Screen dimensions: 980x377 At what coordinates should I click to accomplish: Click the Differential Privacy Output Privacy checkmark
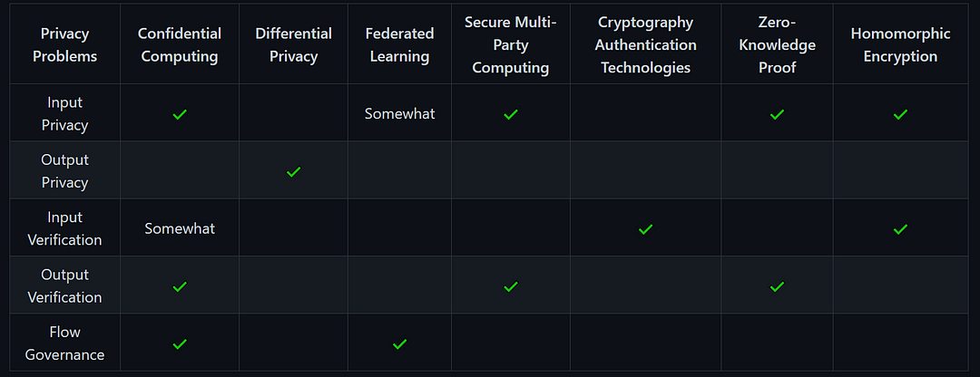pos(293,171)
